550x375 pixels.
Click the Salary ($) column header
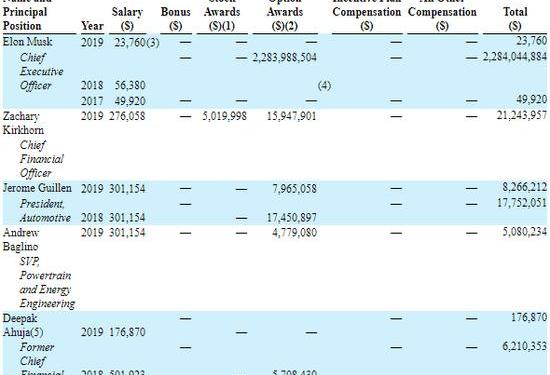(x=127, y=19)
